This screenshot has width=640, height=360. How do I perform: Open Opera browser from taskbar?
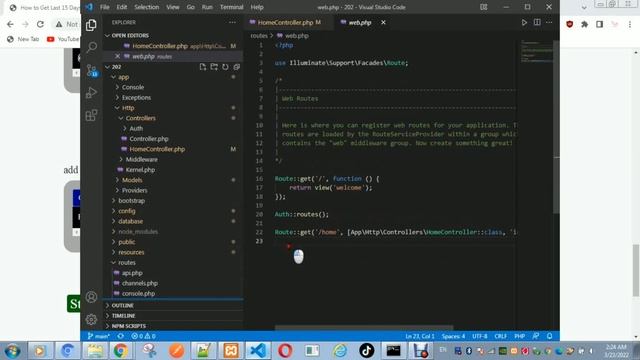click(x=285, y=351)
